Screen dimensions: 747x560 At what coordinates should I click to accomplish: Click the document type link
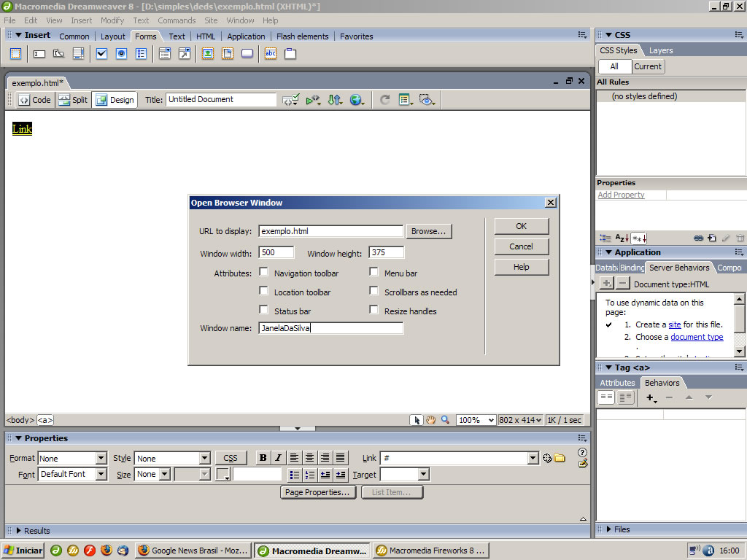[x=697, y=337]
